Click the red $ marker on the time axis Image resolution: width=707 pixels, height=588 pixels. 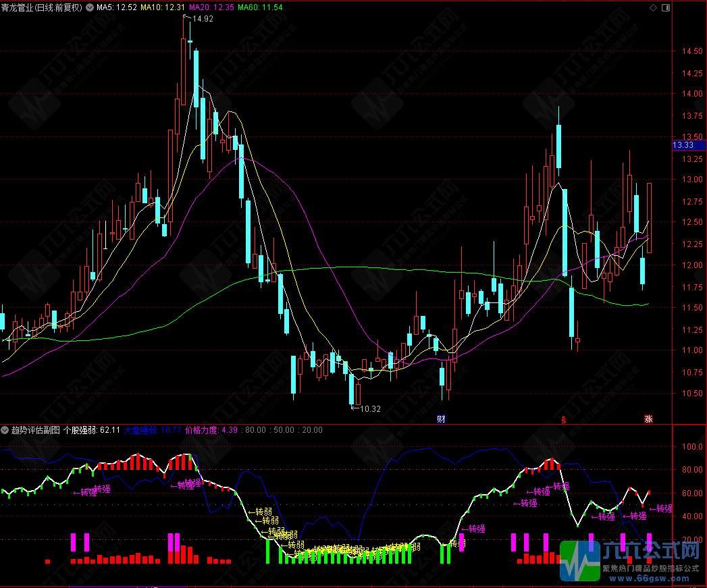point(564,420)
